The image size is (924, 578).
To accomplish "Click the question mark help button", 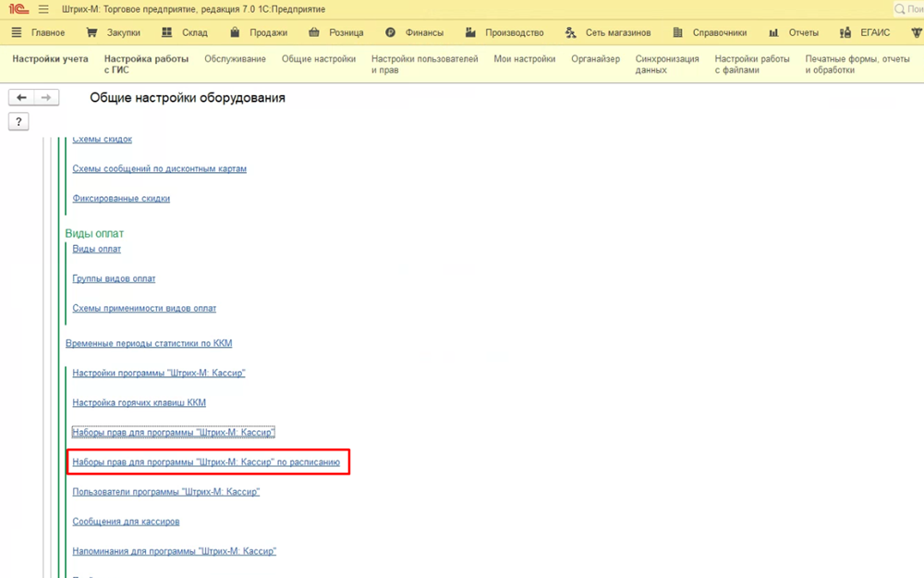I will pyautogui.click(x=18, y=121).
